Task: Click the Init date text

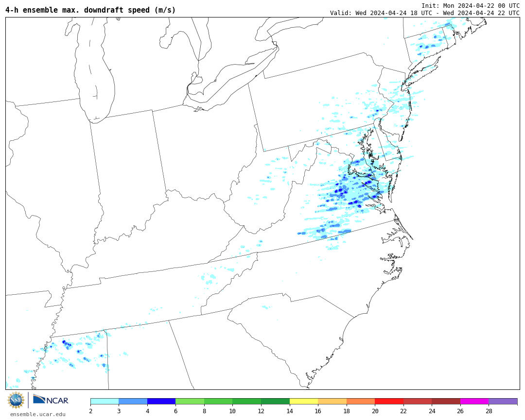Action: pos(471,6)
